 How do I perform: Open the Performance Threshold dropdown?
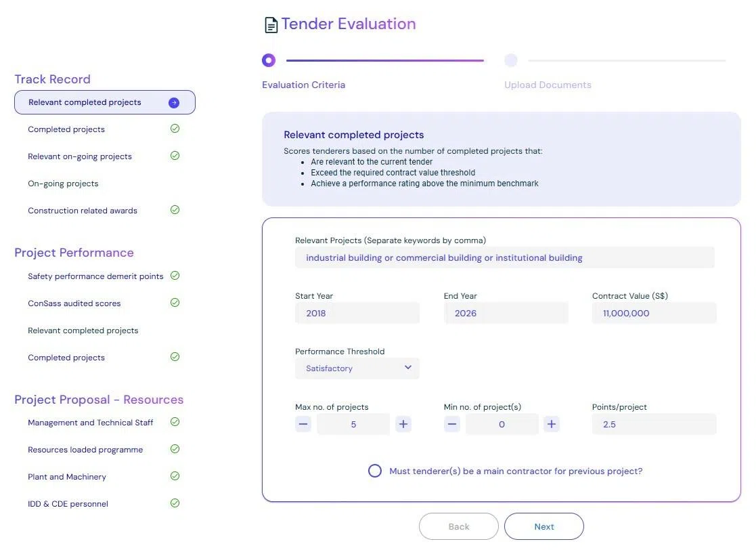tap(357, 368)
